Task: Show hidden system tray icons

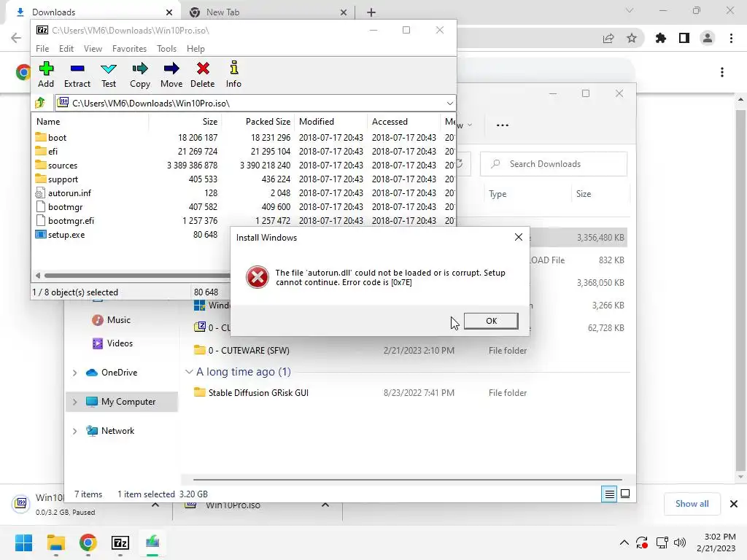Action: pos(624,542)
